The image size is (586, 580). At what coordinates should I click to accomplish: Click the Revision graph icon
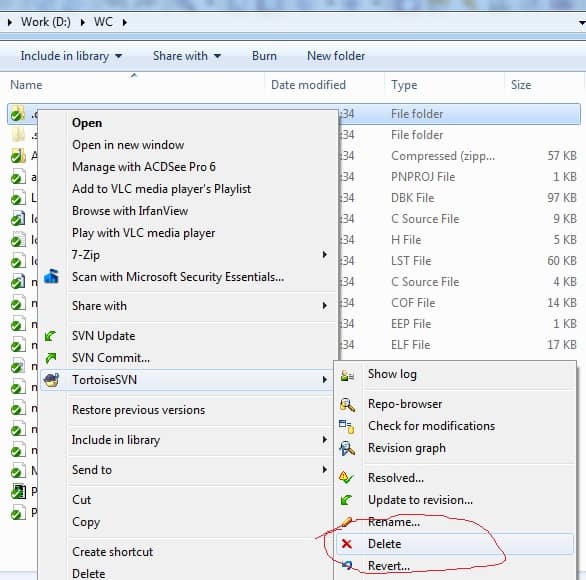(x=347, y=448)
